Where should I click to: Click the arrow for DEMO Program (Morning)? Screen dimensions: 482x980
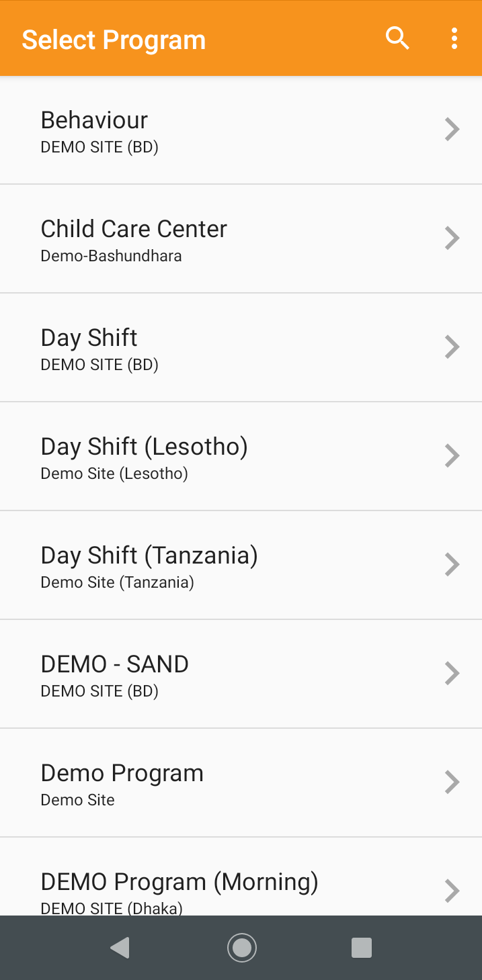452,891
